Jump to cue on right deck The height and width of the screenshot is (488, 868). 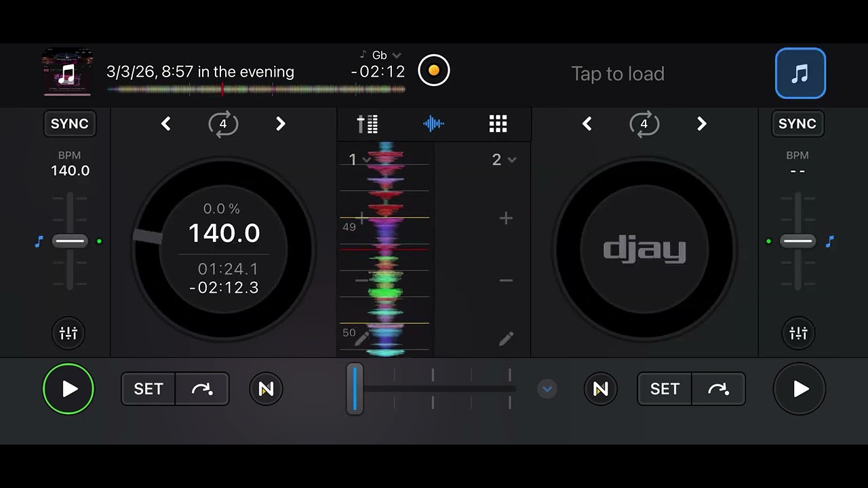tap(718, 389)
